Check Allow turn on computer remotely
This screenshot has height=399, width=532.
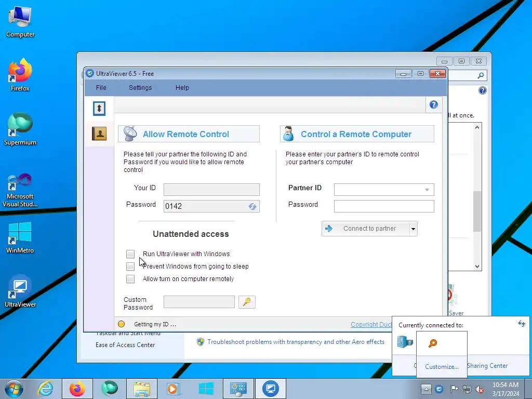tap(130, 279)
